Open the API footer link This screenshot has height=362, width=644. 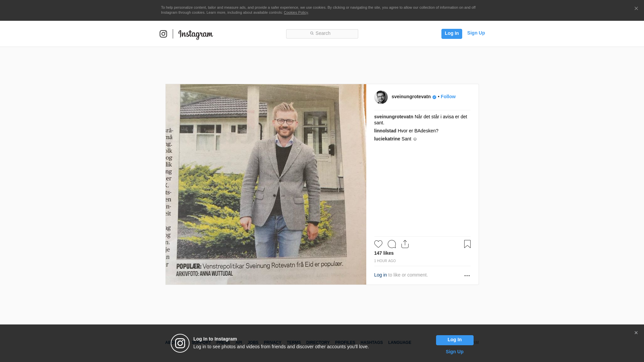239,343
